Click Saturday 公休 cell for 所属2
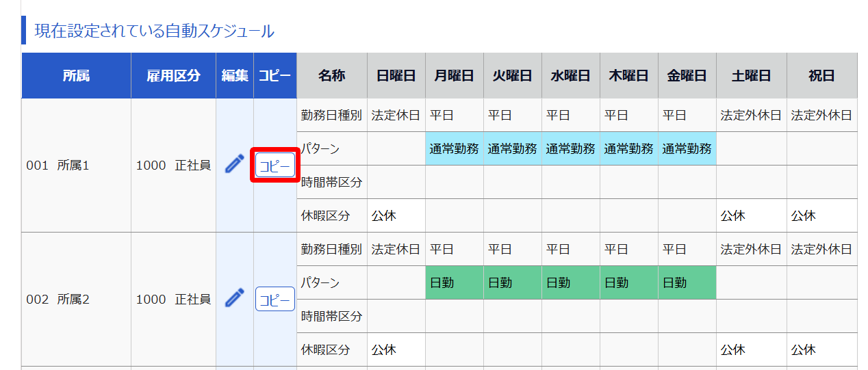 (752, 349)
